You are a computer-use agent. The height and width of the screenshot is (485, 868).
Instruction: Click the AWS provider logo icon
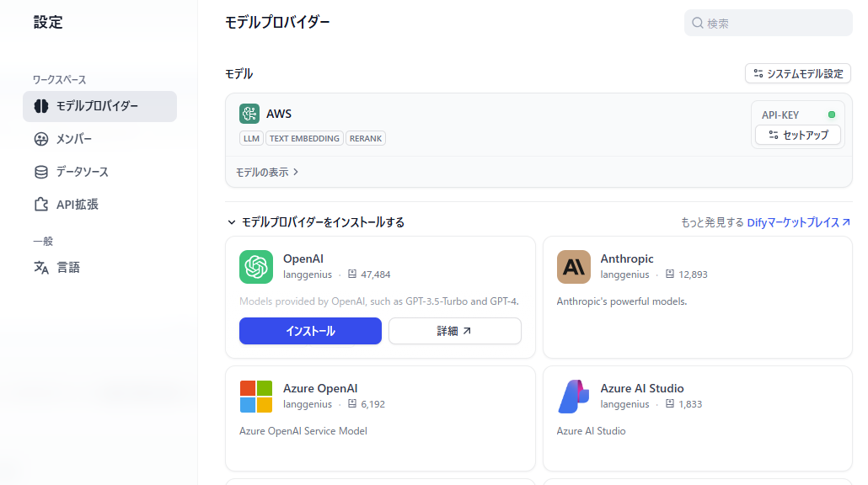[x=249, y=114]
